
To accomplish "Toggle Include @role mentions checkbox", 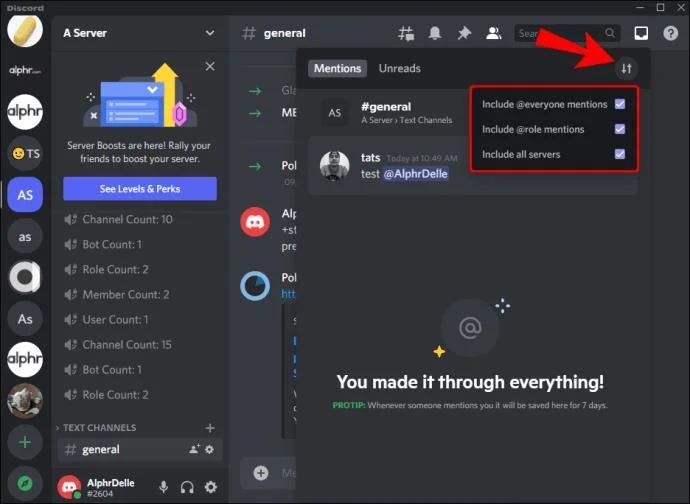I will (x=620, y=129).
